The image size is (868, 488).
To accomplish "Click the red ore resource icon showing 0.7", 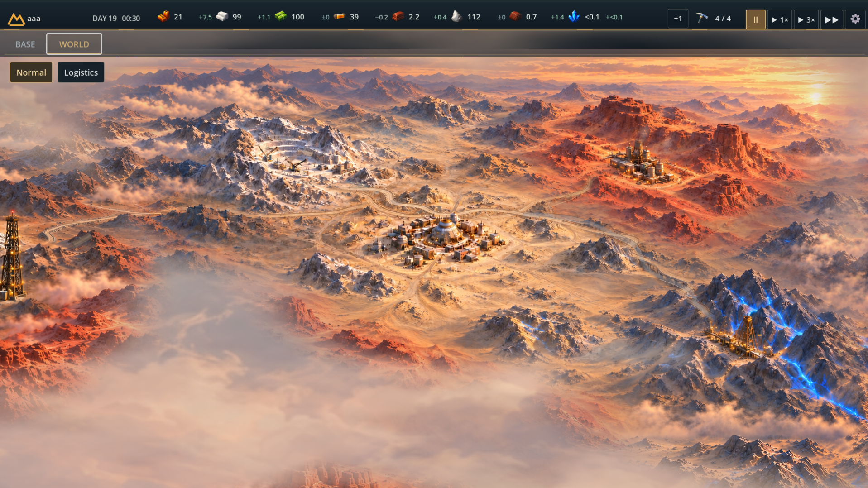I will (515, 17).
